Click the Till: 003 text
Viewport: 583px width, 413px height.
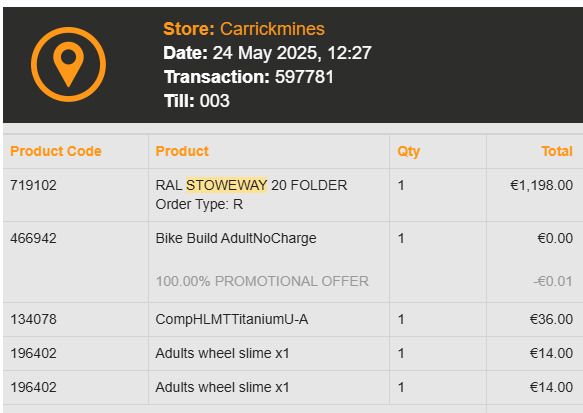click(197, 101)
